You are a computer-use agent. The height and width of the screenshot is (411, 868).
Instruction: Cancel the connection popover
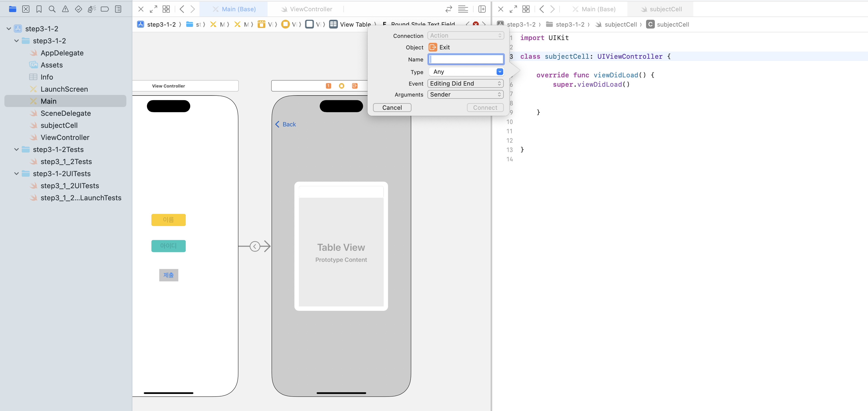[x=392, y=108]
